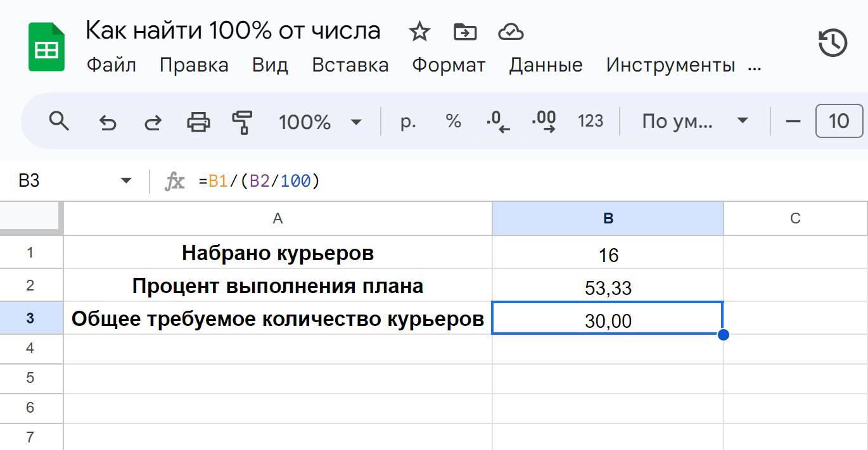
Task: Open more number formats (123)
Action: click(x=590, y=121)
